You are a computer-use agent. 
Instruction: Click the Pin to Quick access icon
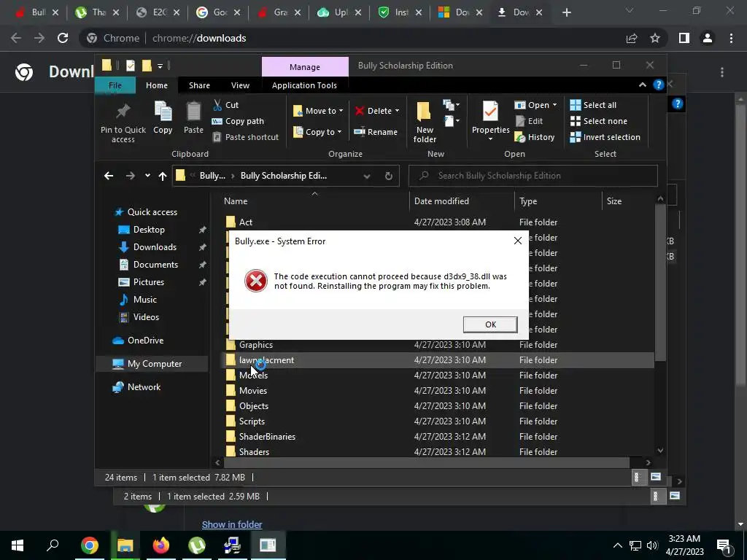[123, 111]
